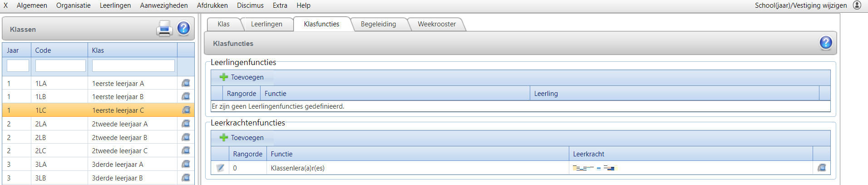This screenshot has height=185, width=868.
Task: Open detail icon for class 3LA row
Action: click(x=186, y=164)
